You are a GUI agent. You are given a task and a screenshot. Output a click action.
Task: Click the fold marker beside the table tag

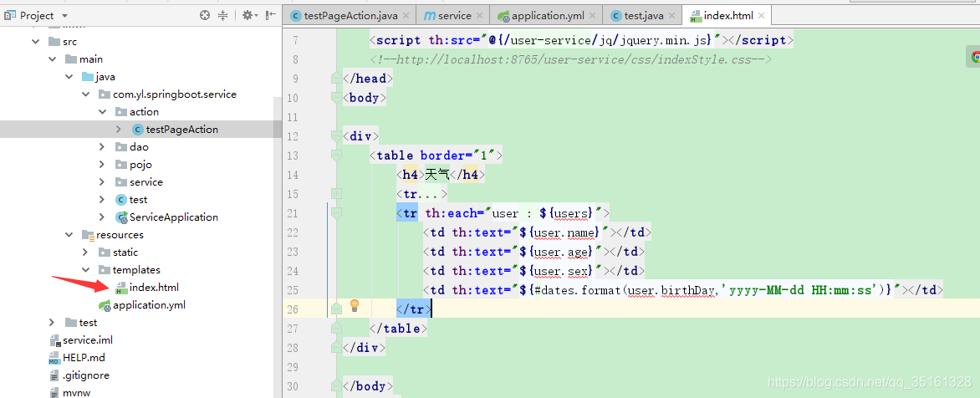pyautogui.click(x=336, y=156)
